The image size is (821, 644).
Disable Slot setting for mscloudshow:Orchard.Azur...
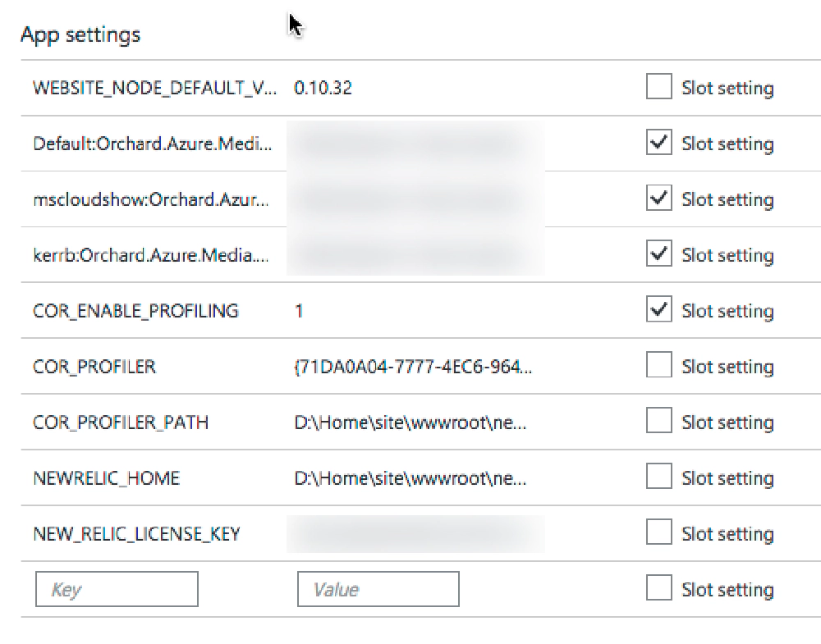pyautogui.click(x=659, y=199)
